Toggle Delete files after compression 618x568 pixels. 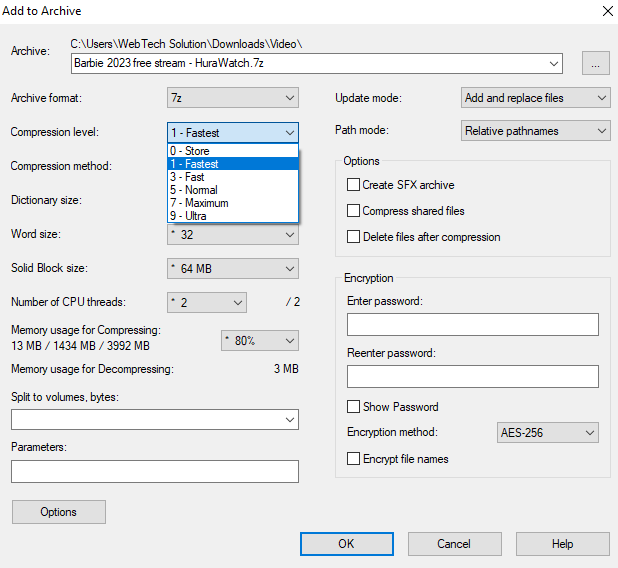353,237
